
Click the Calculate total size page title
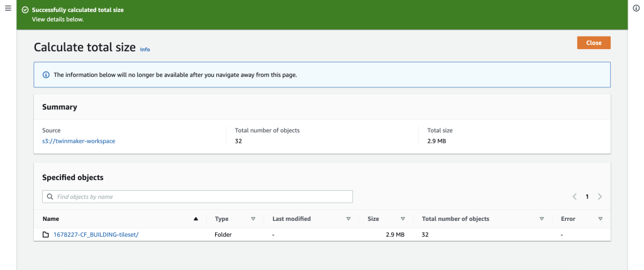[x=85, y=47]
